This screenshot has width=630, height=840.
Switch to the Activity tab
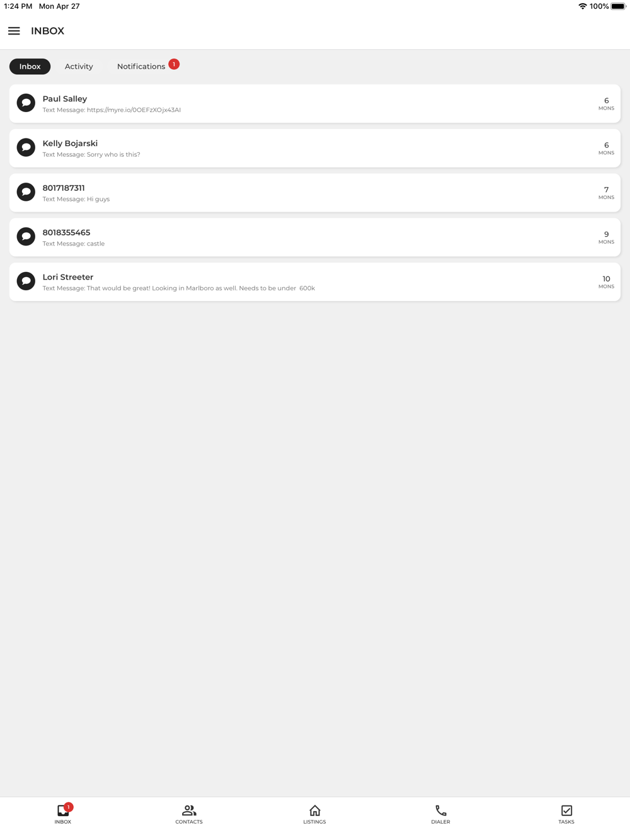pos(79,66)
